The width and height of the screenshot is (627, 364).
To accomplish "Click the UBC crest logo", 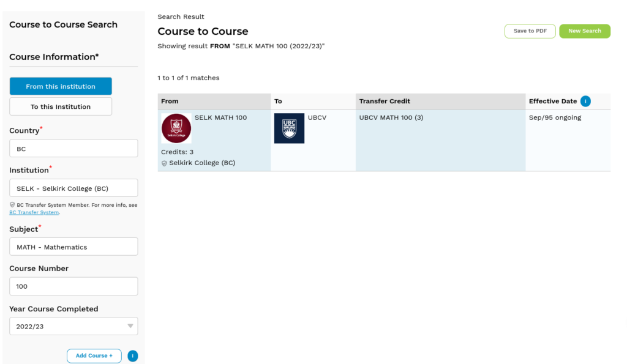I will click(289, 128).
